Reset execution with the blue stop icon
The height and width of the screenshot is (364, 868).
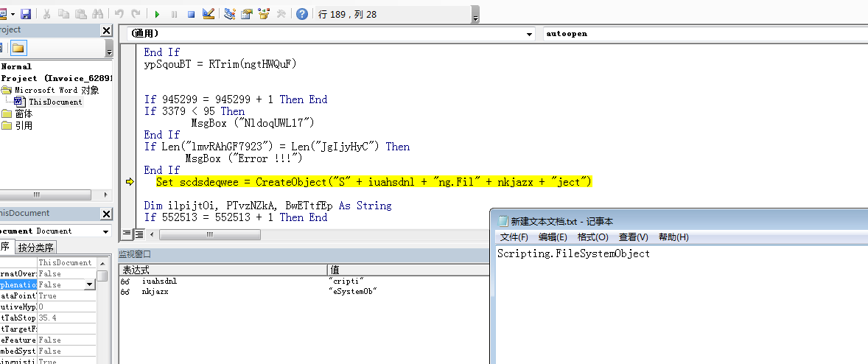click(191, 15)
